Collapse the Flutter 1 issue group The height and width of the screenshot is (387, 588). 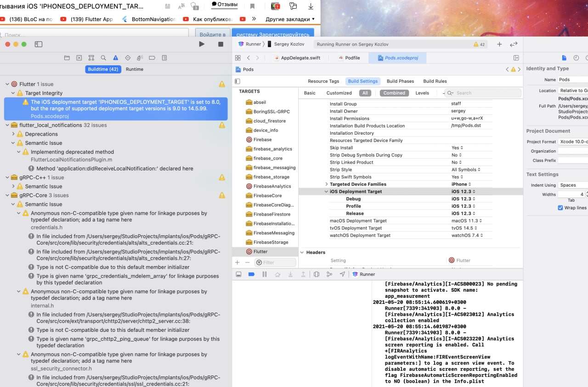click(x=7, y=84)
